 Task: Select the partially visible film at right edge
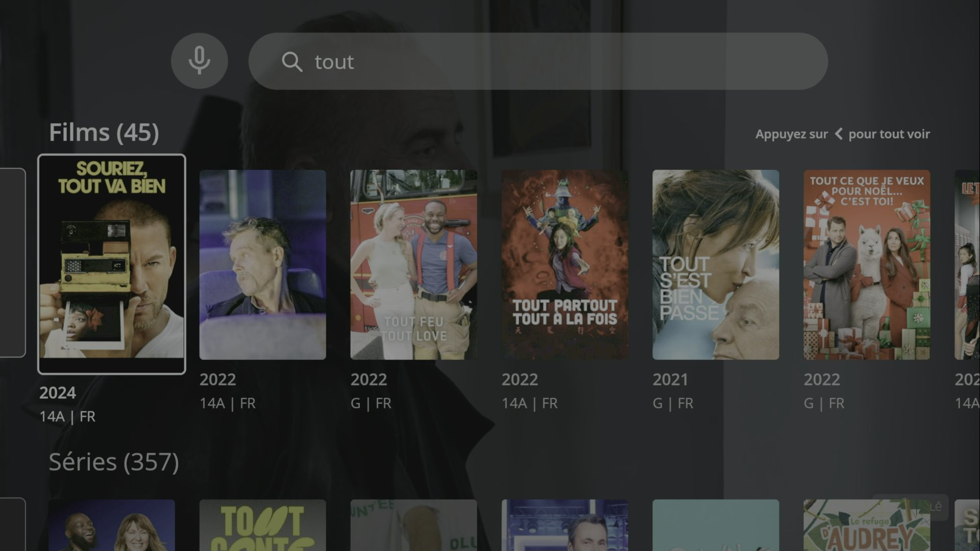point(967,265)
